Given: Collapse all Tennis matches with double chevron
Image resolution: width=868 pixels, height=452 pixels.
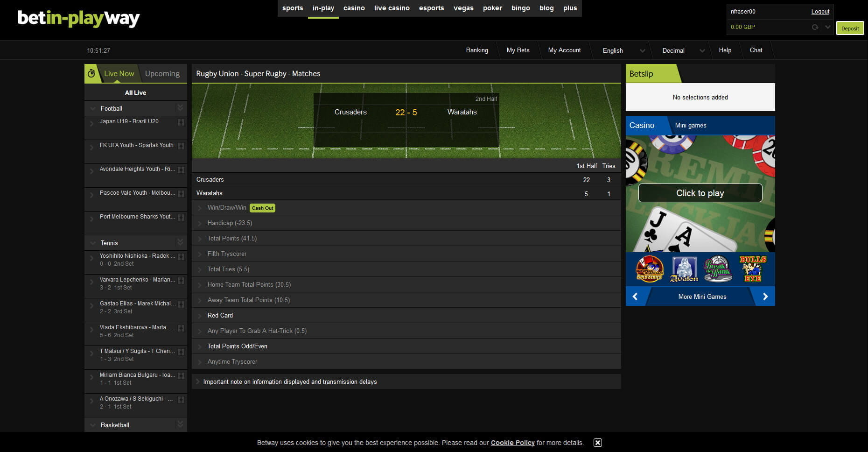Looking at the screenshot, I should pos(180,242).
